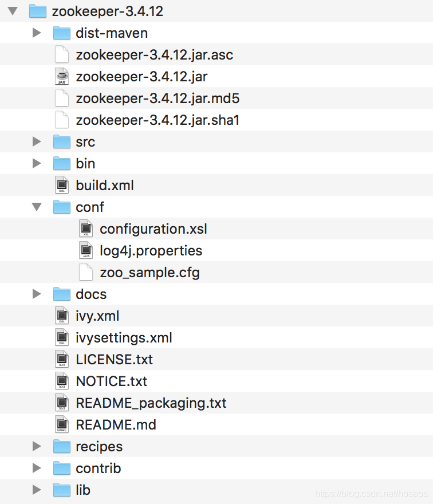Screen dimensions: 433x504
Task: Collapse the zookeeper-3.4.12 root folder
Action: tap(13, 11)
